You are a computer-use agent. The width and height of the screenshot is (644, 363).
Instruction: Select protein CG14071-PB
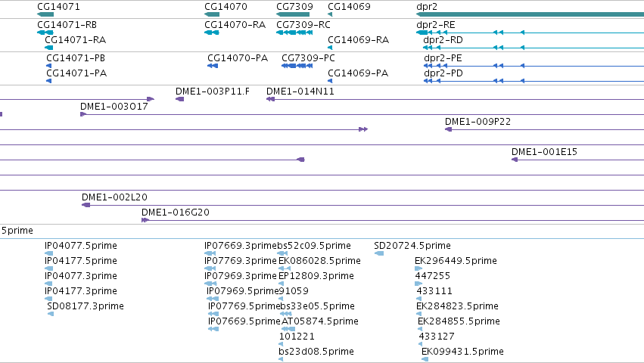click(76, 58)
